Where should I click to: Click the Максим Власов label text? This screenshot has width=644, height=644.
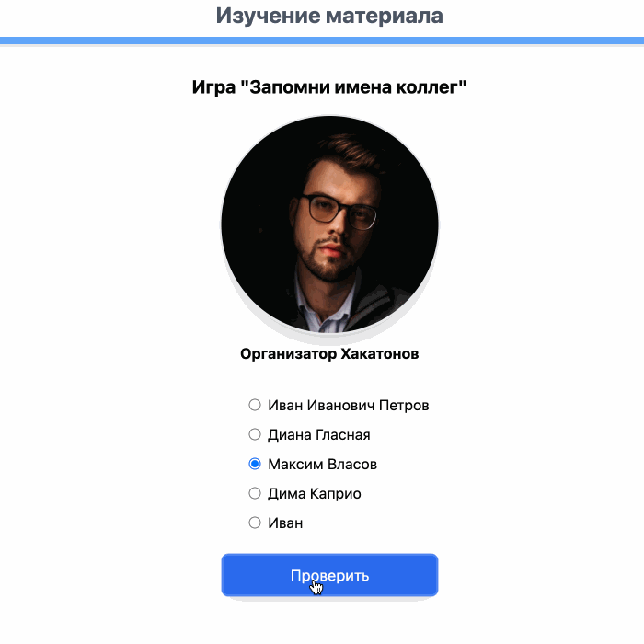[322, 464]
